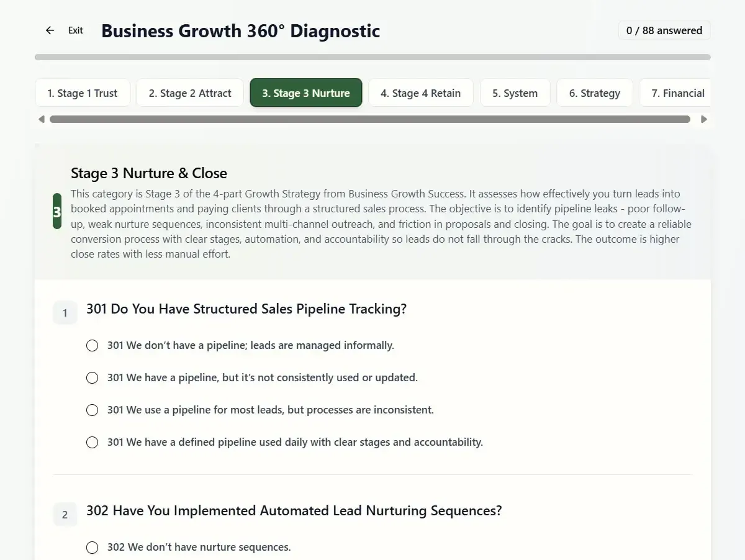Select 'We use a pipeline for most leads'
The width and height of the screenshot is (745, 560).
click(92, 410)
